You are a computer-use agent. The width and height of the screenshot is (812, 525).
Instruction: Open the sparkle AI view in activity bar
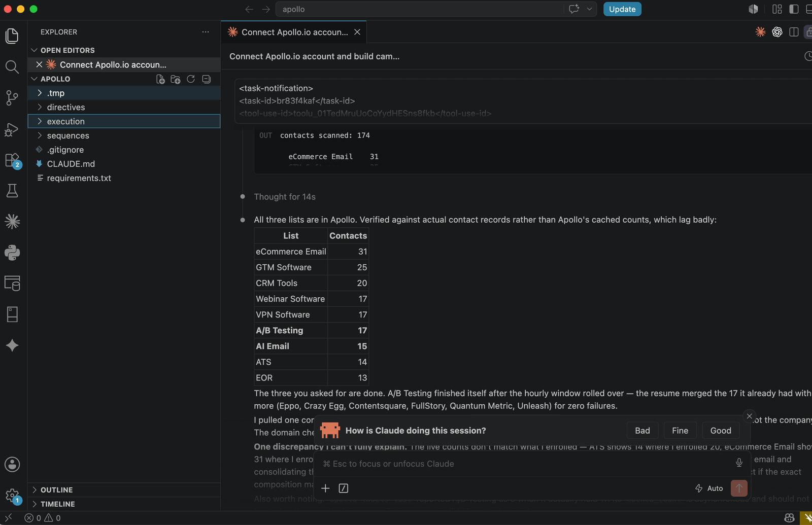12,345
